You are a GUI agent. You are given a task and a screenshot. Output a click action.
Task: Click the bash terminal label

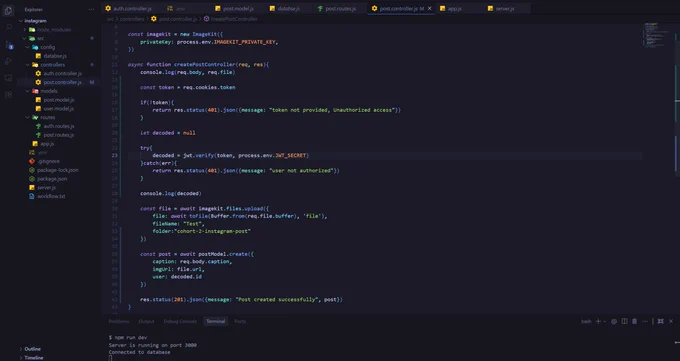(586, 322)
